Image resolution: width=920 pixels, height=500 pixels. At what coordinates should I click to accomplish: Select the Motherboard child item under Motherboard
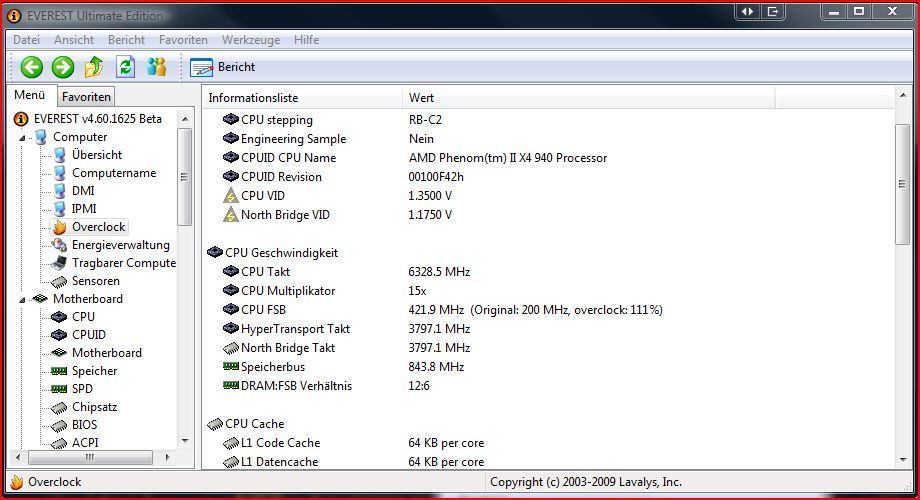(x=107, y=353)
